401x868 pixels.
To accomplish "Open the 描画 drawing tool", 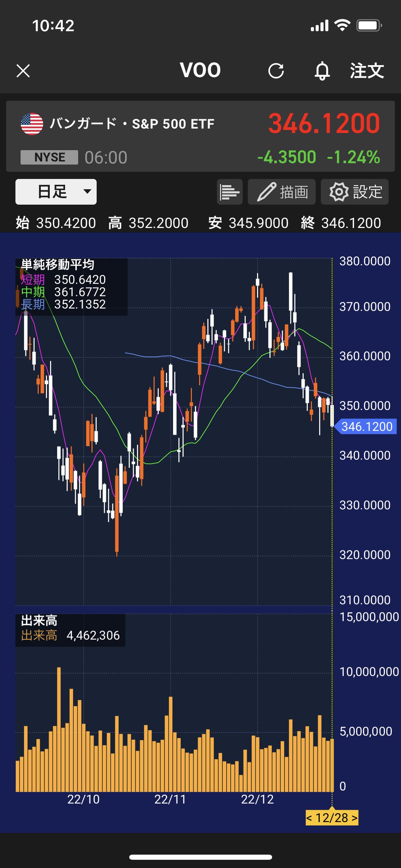I will [x=281, y=192].
